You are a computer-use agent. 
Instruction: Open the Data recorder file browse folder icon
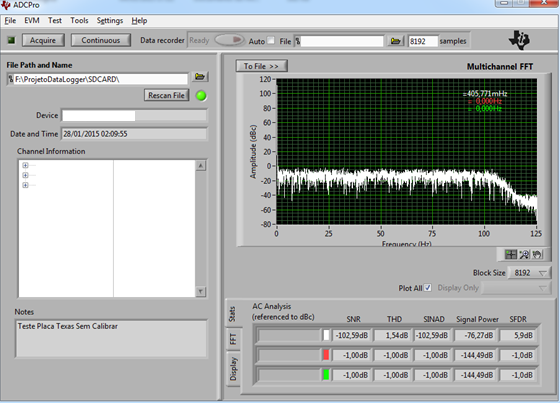tap(395, 41)
